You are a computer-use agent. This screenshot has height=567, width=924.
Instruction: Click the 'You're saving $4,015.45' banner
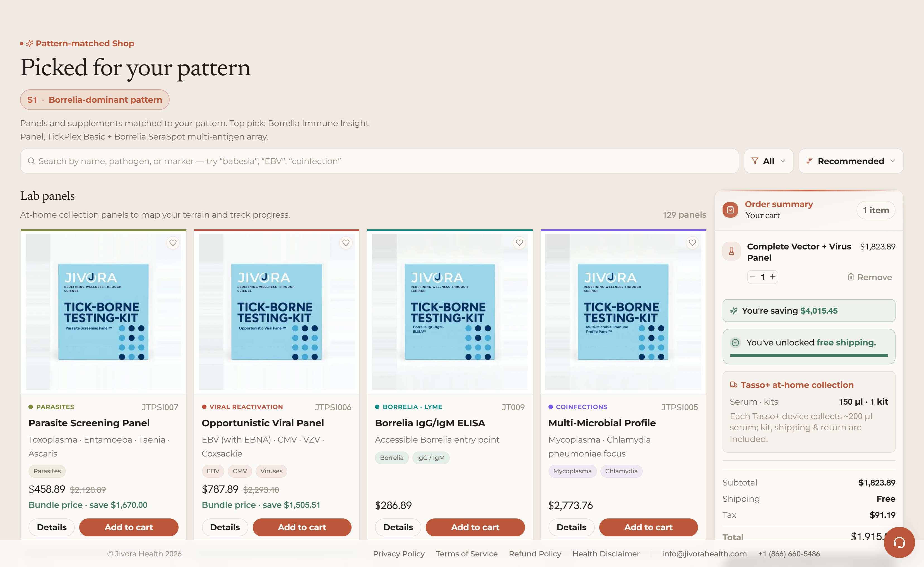click(x=809, y=311)
